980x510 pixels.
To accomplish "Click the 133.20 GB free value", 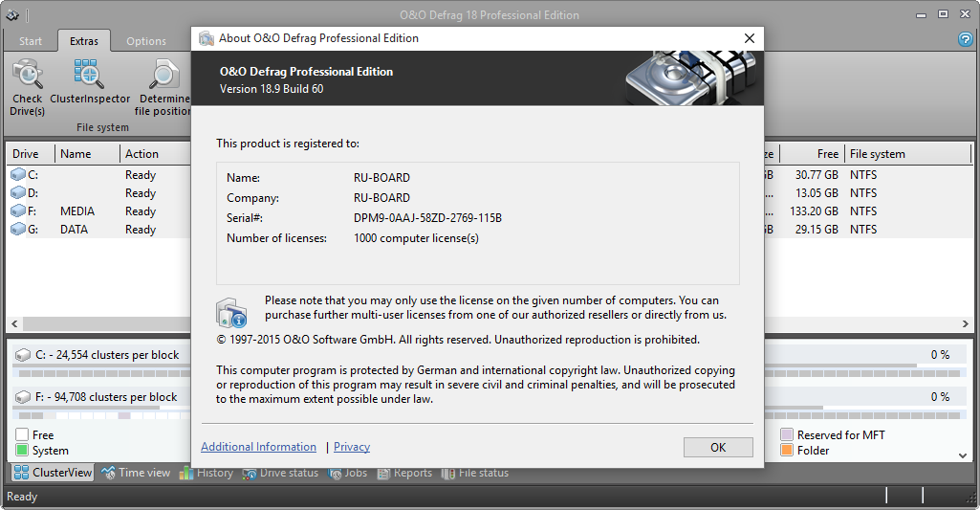I will [814, 211].
